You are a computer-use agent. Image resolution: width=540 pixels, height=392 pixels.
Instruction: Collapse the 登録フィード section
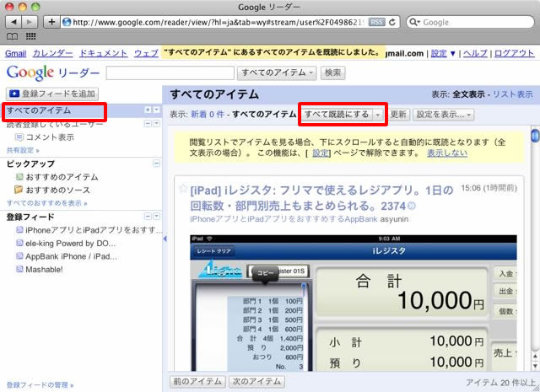[148, 216]
